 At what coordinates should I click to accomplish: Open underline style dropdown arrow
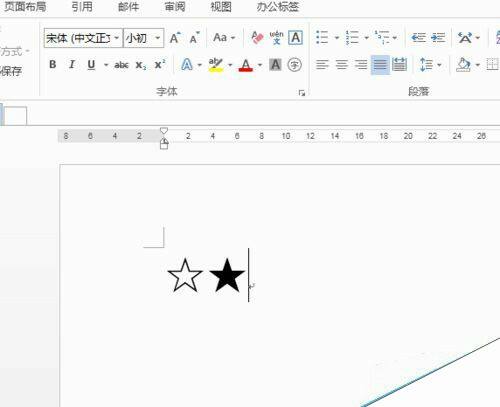coord(106,65)
